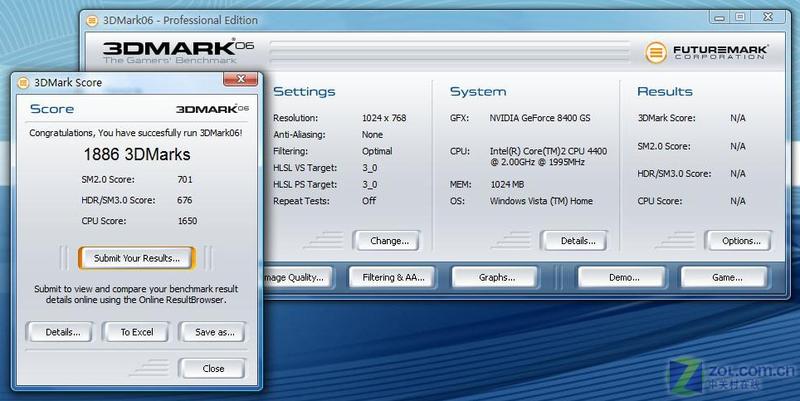800x401 pixels.
Task: Click the Score heading in the dialog
Action: [x=52, y=109]
